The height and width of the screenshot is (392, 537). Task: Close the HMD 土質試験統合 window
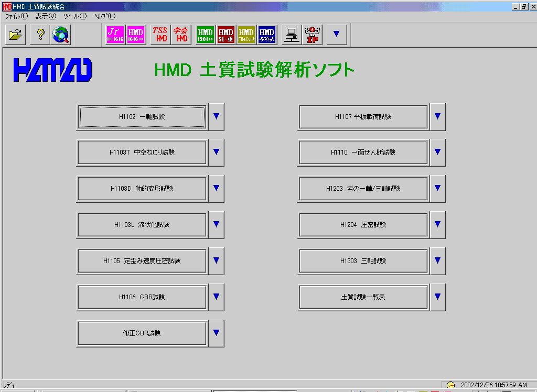coord(533,6)
